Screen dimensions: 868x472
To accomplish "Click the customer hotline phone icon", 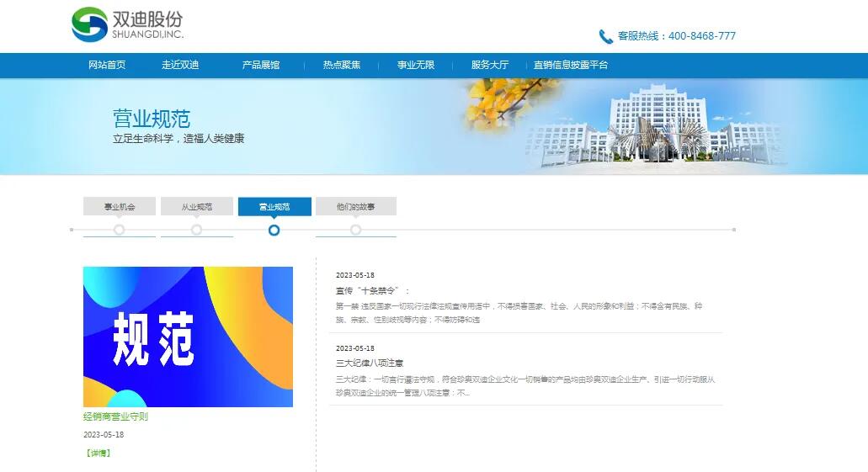I will [605, 36].
